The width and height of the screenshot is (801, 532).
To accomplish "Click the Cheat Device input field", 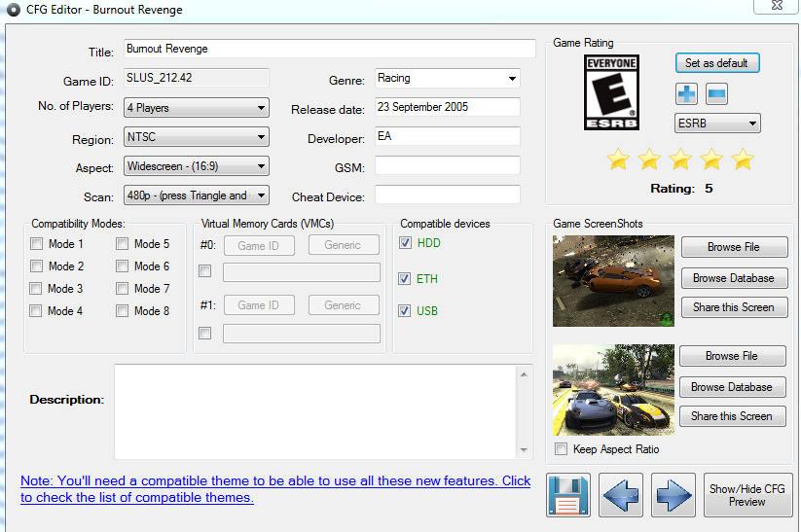I will [448, 195].
